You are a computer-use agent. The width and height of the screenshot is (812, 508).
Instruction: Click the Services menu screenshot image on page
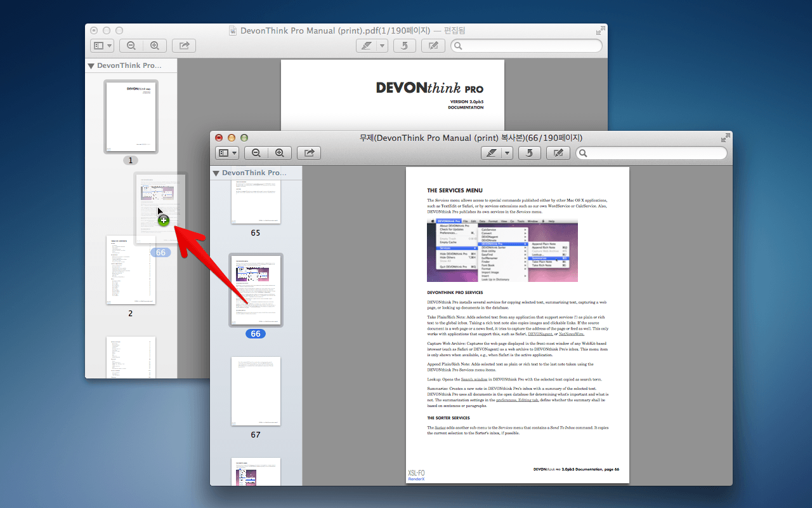click(502, 250)
